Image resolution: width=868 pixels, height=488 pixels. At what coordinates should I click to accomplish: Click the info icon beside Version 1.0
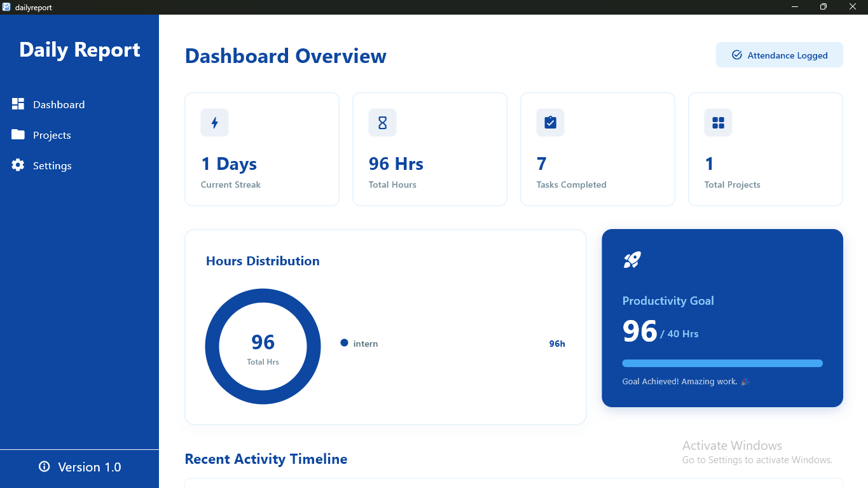click(45, 466)
